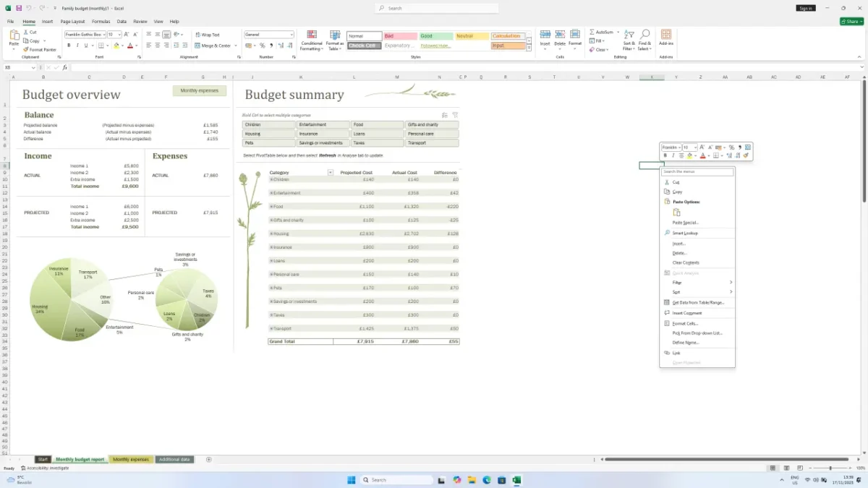Screen dimensions: 868x488
Task: Open Sort & Filter in Editing group
Action: [629, 40]
